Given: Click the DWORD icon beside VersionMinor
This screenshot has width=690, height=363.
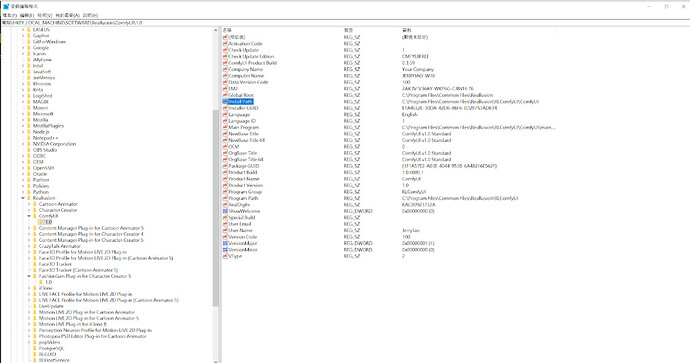Looking at the screenshot, I should [x=225, y=249].
